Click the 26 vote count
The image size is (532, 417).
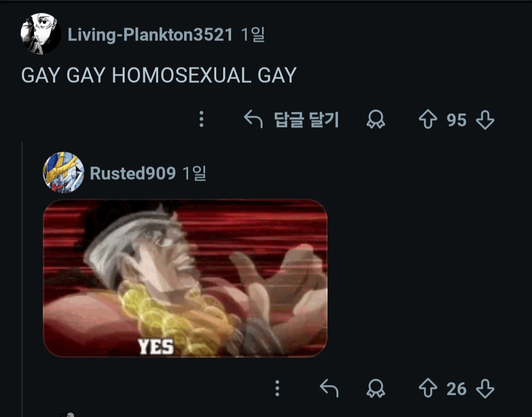[x=456, y=389]
